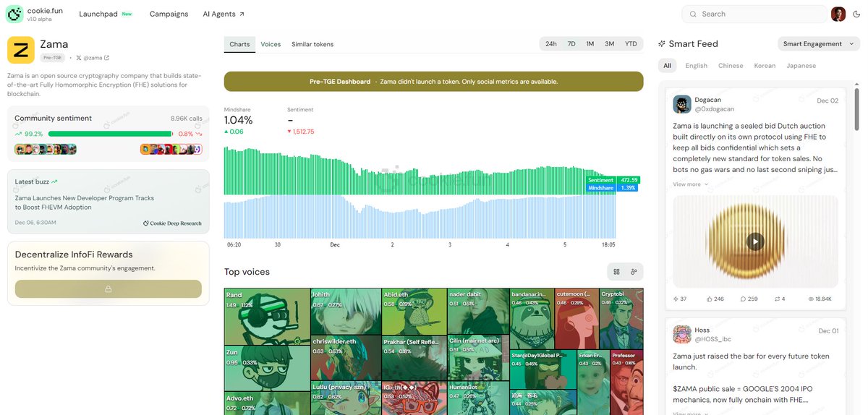This screenshot has height=415, width=868.
Task: Click the @HOSS_ibc handle
Action: 712,338
